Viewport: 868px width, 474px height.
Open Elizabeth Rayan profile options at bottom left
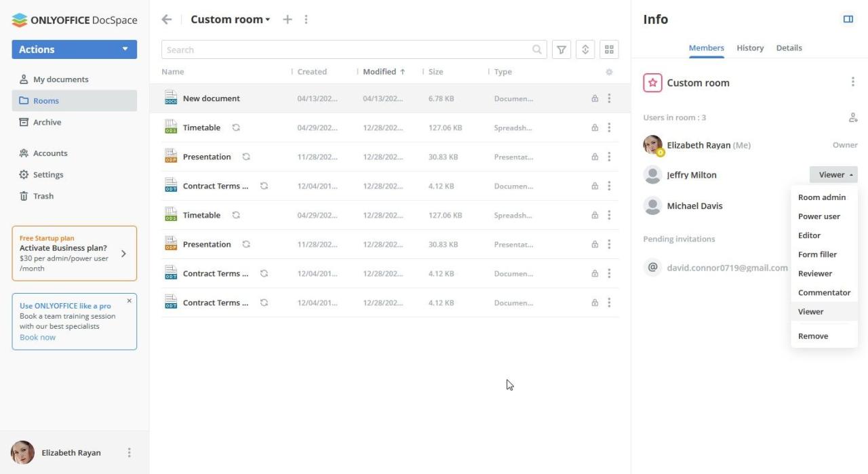[x=129, y=452]
